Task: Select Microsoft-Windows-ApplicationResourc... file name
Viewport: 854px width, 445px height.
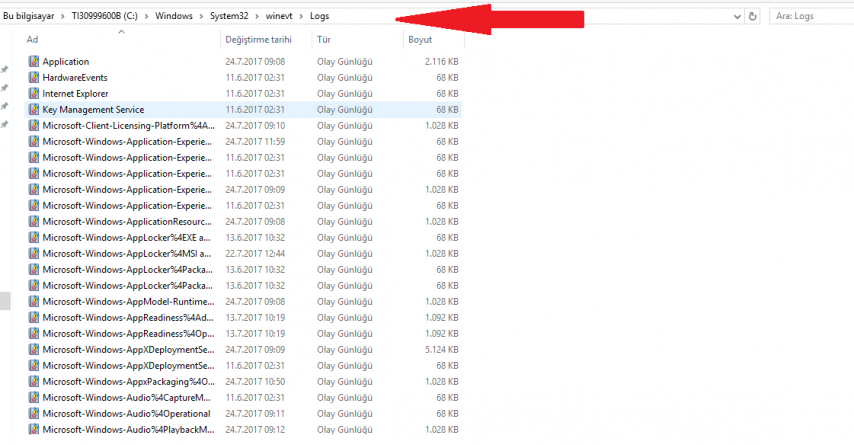Action: coord(127,222)
